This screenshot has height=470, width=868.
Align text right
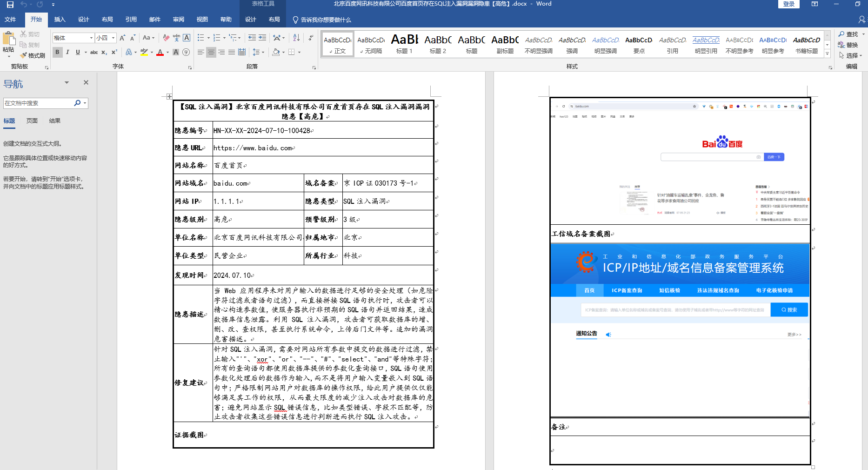point(221,52)
